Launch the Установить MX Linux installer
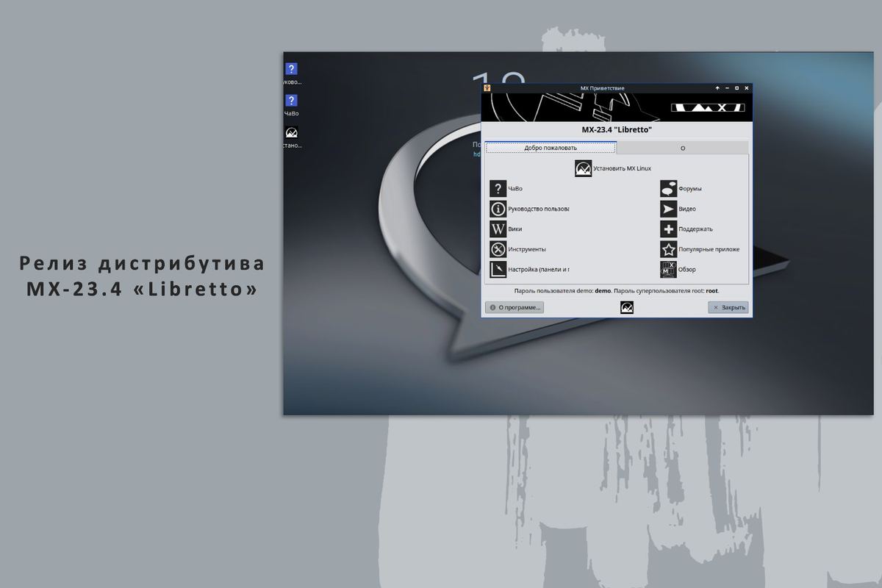Viewport: 882px width, 588px height. [613, 169]
